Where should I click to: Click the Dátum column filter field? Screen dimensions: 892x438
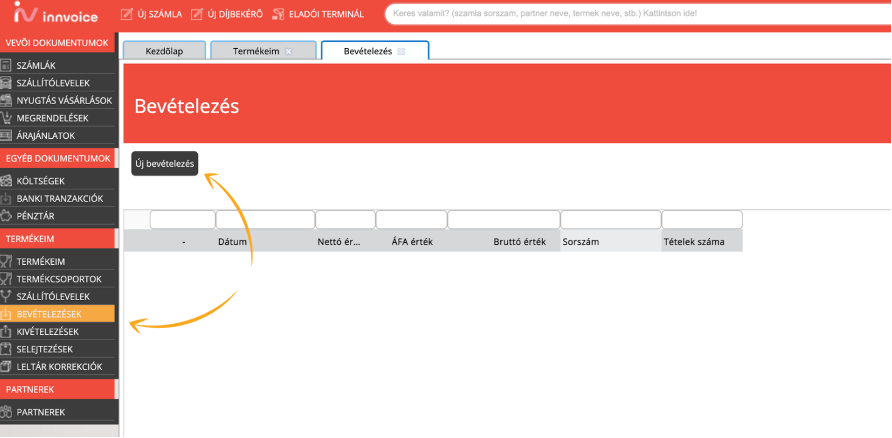click(264, 220)
